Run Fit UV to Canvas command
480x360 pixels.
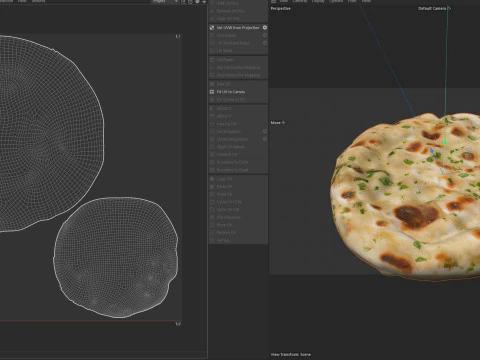(231, 92)
